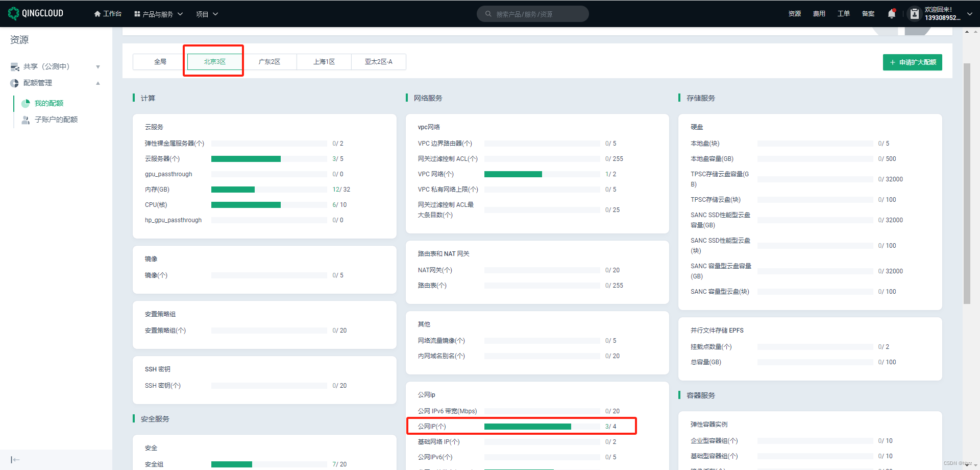Click the user avatar icon
The width and height of the screenshot is (980, 470).
[915, 14]
